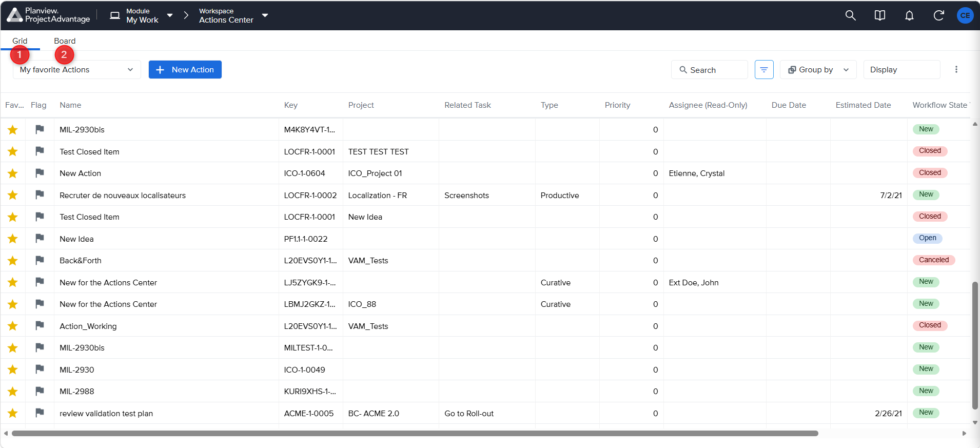Open the Group by dropdown
The height and width of the screenshot is (448, 980).
pos(818,70)
